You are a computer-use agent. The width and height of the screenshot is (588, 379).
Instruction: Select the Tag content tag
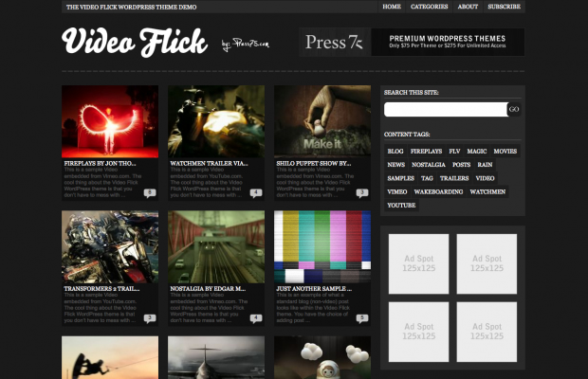click(427, 178)
